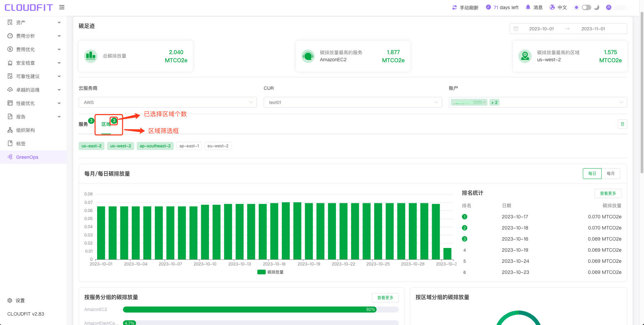Click the 性能优化 sidebar icon
Screen dimensions: 644x325
[x=10, y=103]
